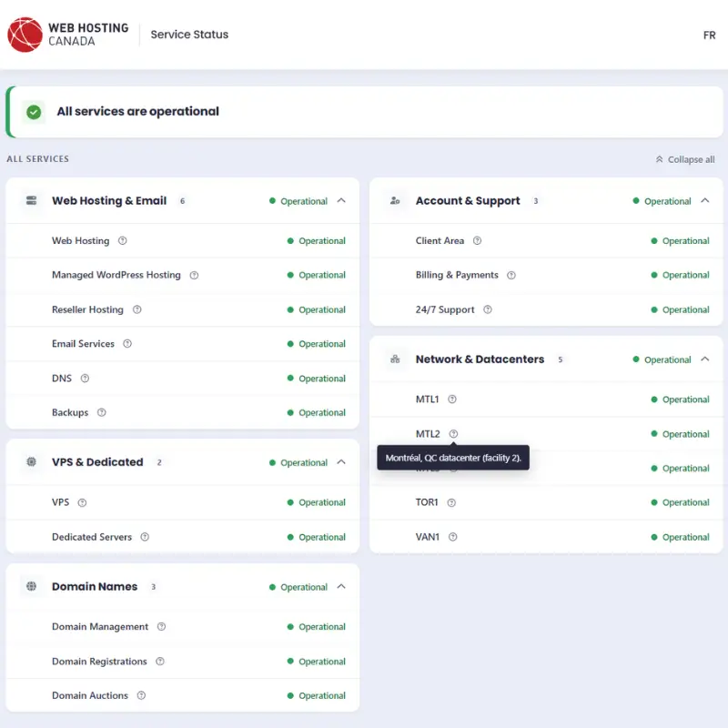Click the user icon of Account & Support

click(x=395, y=200)
